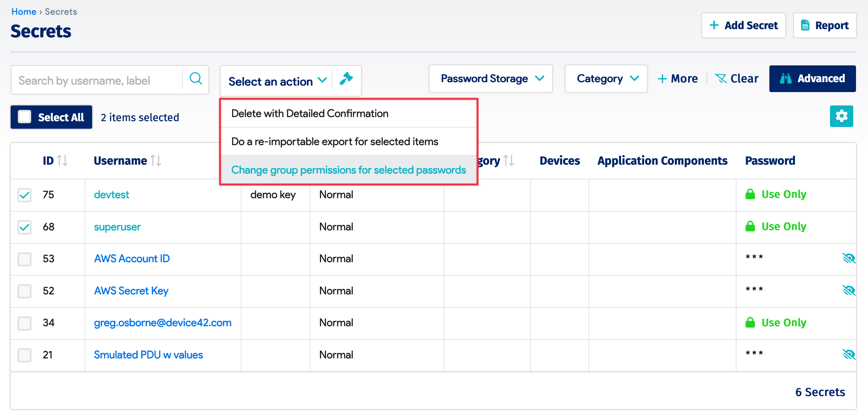The width and height of the screenshot is (868, 419).
Task: Select the gavel action icon beside Select an action
Action: 346,79
